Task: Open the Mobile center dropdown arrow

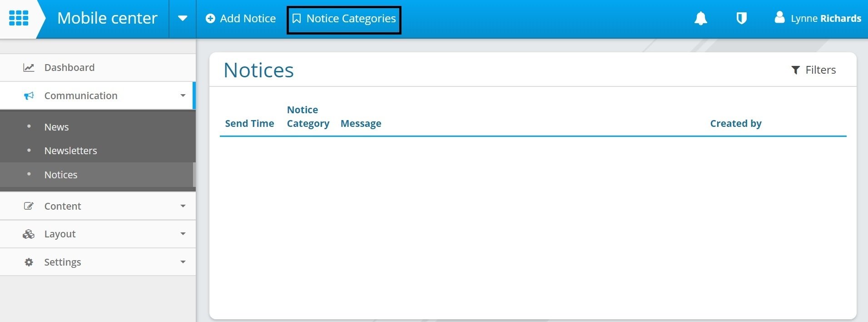Action: [183, 19]
